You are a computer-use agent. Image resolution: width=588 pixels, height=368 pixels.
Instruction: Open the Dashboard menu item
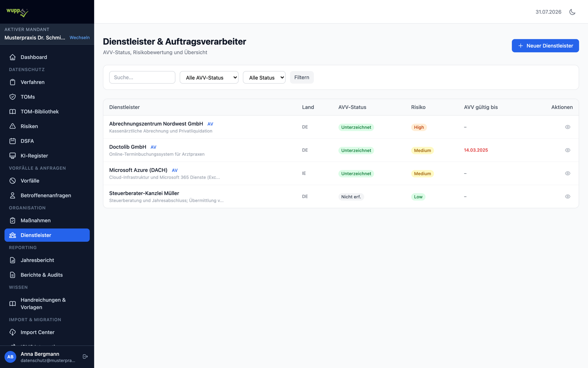tap(47, 57)
